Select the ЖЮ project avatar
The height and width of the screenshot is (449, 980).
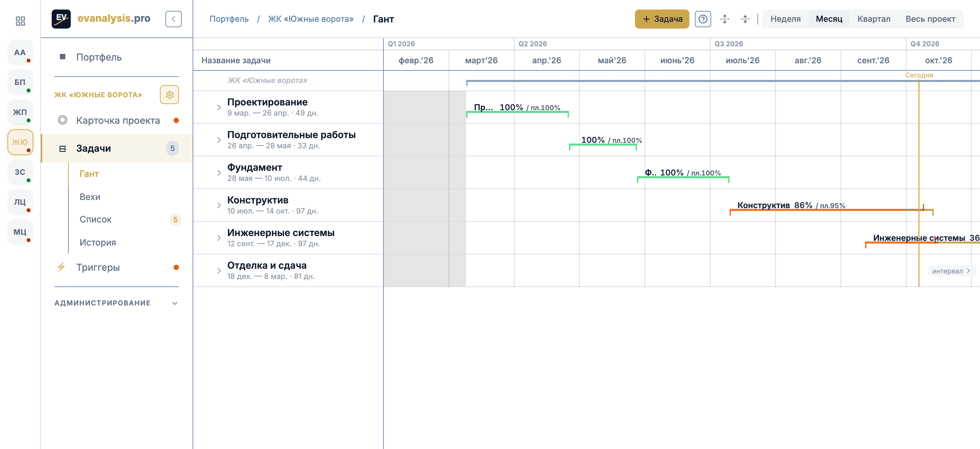[x=20, y=142]
